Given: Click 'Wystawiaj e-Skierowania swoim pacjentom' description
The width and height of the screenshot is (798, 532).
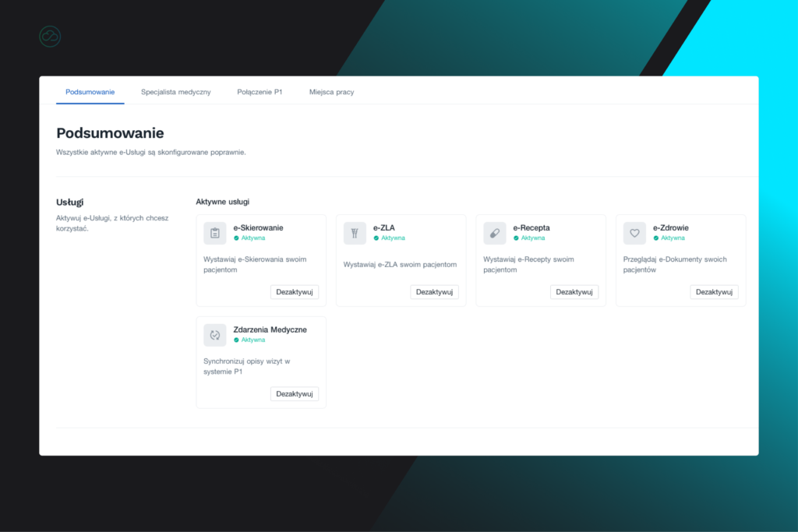Looking at the screenshot, I should coord(255,265).
